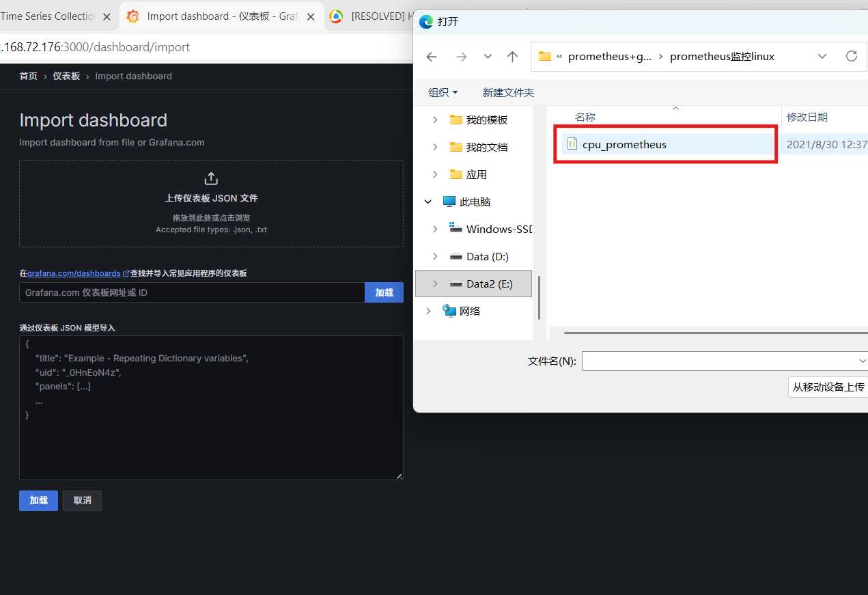Go up one folder level

pos(512,57)
